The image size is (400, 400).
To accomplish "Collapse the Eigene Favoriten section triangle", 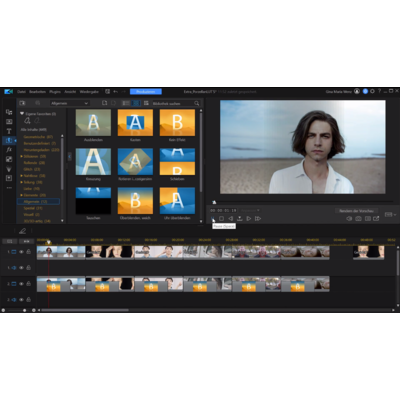I will coord(22,114).
